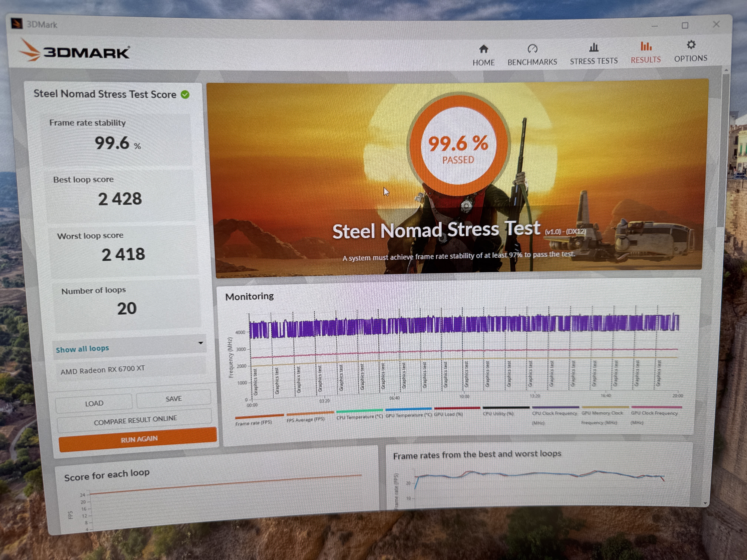The width and height of the screenshot is (747, 560).
Task: Click the SAVE button
Action: [174, 399]
